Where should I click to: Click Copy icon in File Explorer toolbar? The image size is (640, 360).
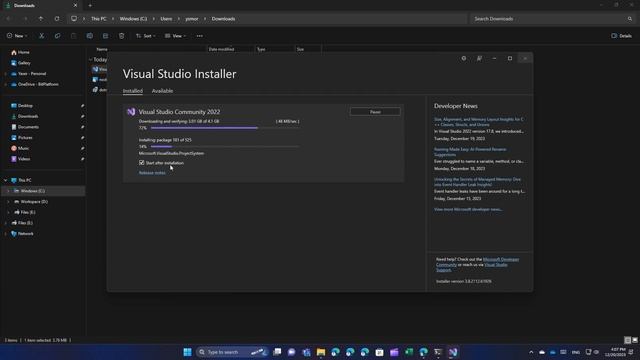[58, 36]
